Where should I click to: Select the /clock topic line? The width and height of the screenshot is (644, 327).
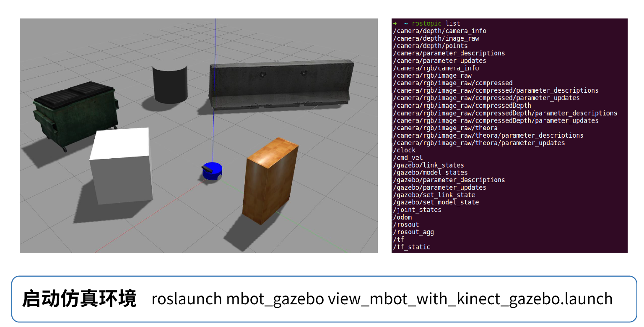tap(404, 150)
